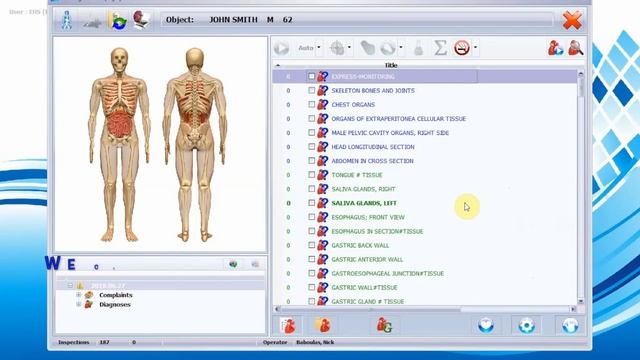
Task: Click the organ icon on ESOPHAGUS; FRONT VIEW row
Action: point(322,217)
